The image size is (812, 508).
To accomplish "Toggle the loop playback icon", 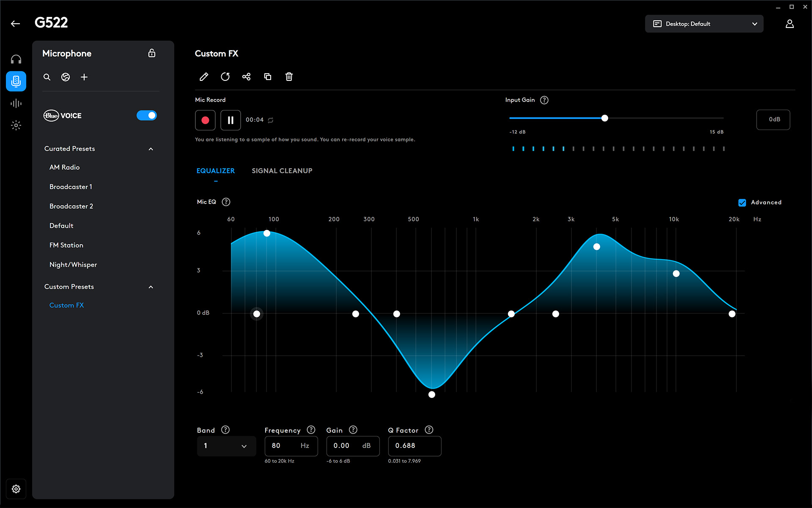I will tap(271, 120).
